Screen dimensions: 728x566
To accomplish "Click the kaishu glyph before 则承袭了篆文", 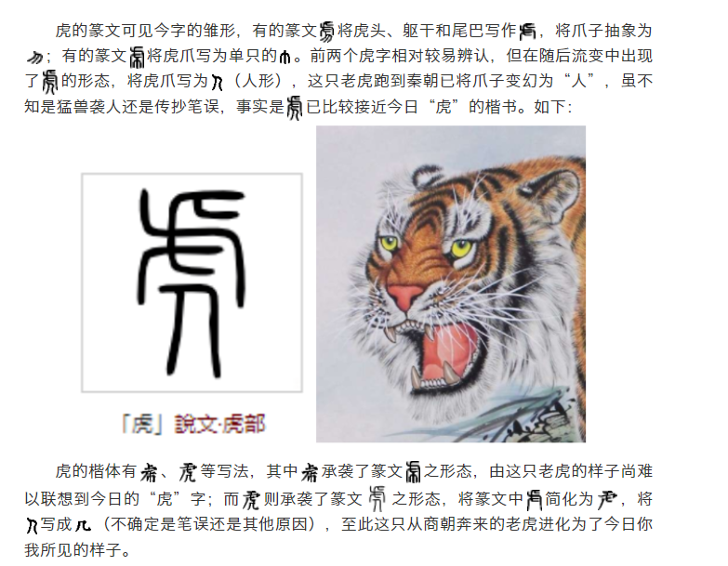I will [251, 499].
